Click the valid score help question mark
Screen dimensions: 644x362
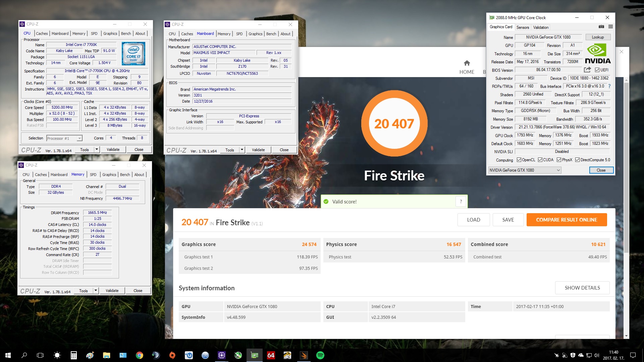461,201
